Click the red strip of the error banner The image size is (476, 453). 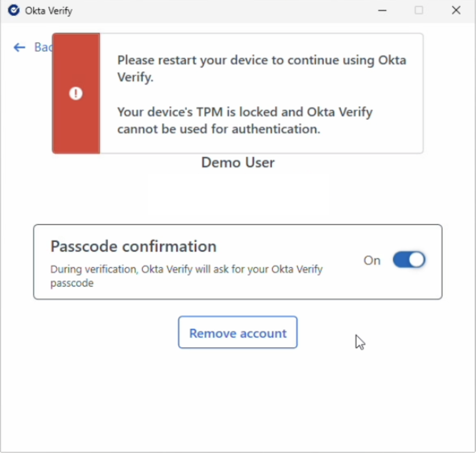pos(76,128)
